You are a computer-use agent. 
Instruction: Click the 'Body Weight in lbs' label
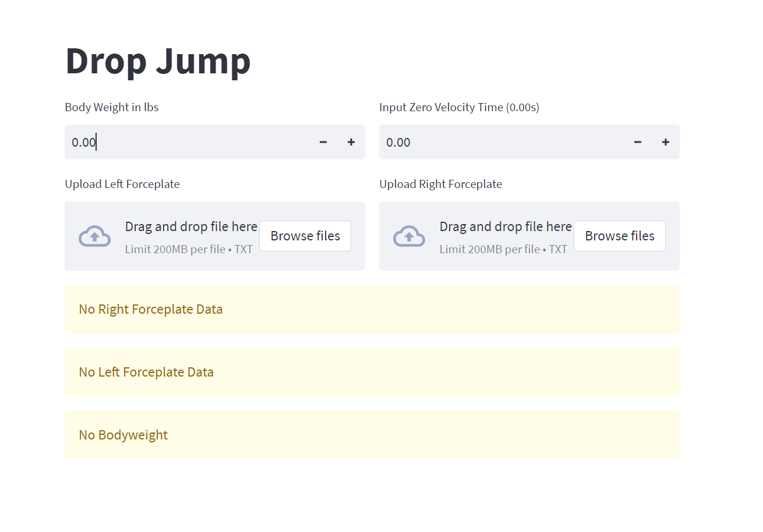pos(112,107)
